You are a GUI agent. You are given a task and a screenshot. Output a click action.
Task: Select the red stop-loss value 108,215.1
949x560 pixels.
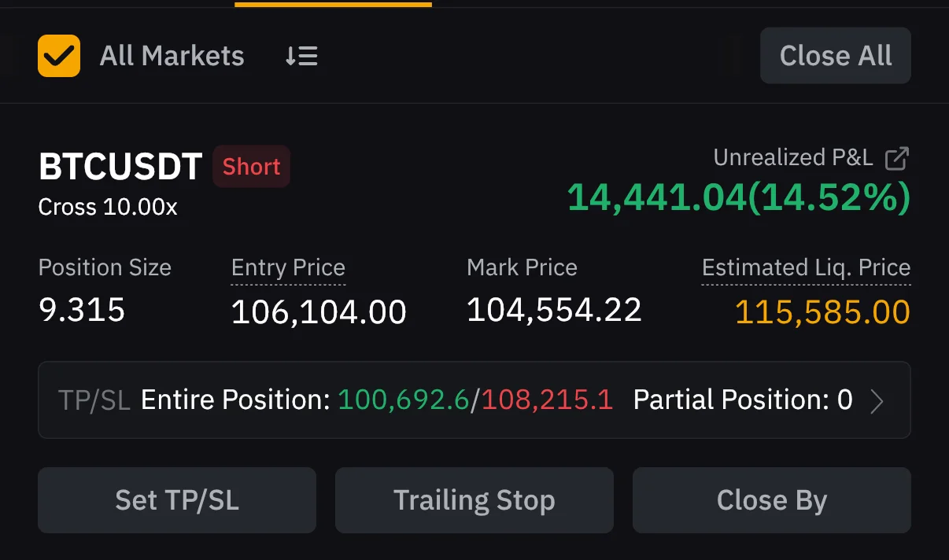(547, 400)
